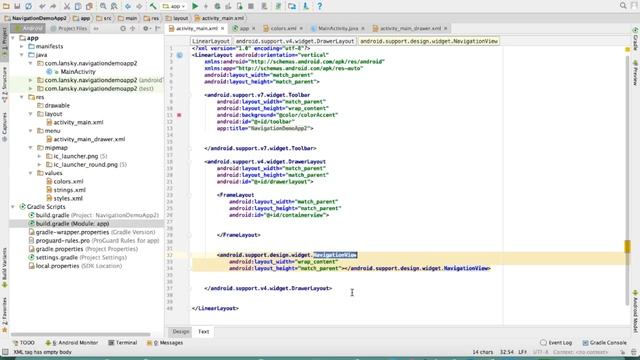Click the Make Project hammer icon
The image size is (640, 360).
click(x=153, y=6)
